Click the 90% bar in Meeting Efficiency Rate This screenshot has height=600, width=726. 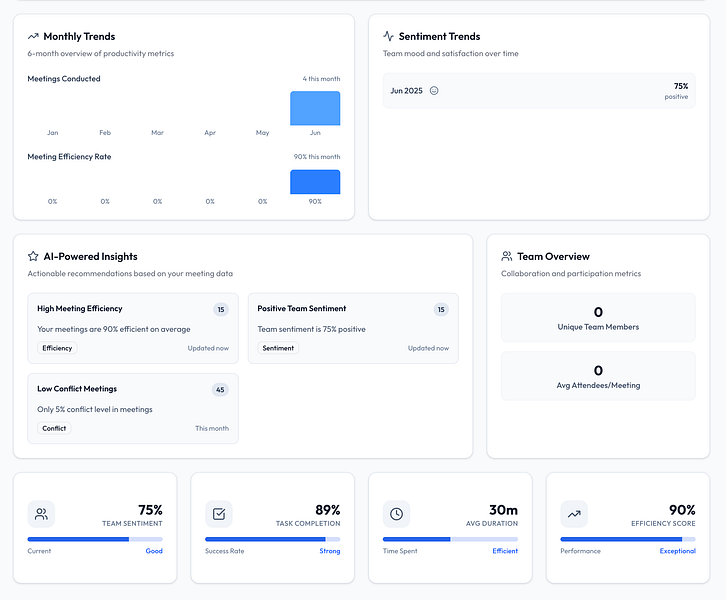(x=315, y=182)
